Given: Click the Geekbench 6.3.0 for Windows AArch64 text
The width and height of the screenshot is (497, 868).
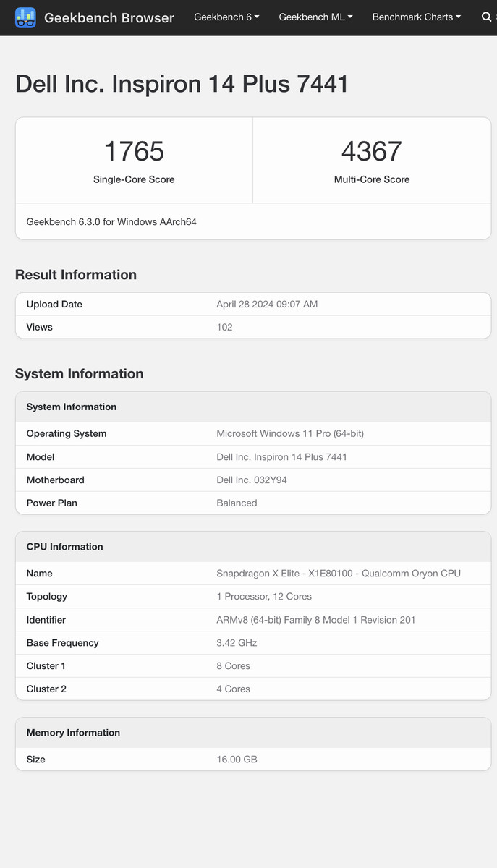Looking at the screenshot, I should coord(111,221).
